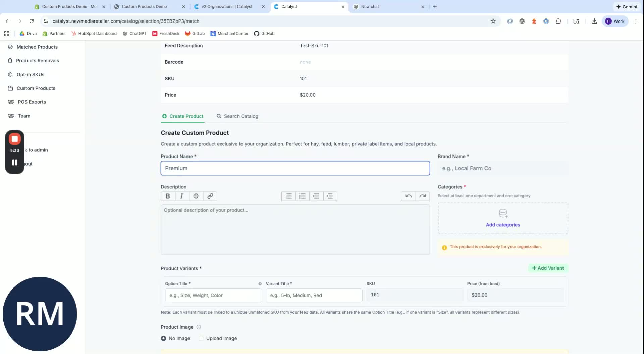The width and height of the screenshot is (644, 354).
Task: Open the FreshDesk bookmark
Action: [166, 34]
